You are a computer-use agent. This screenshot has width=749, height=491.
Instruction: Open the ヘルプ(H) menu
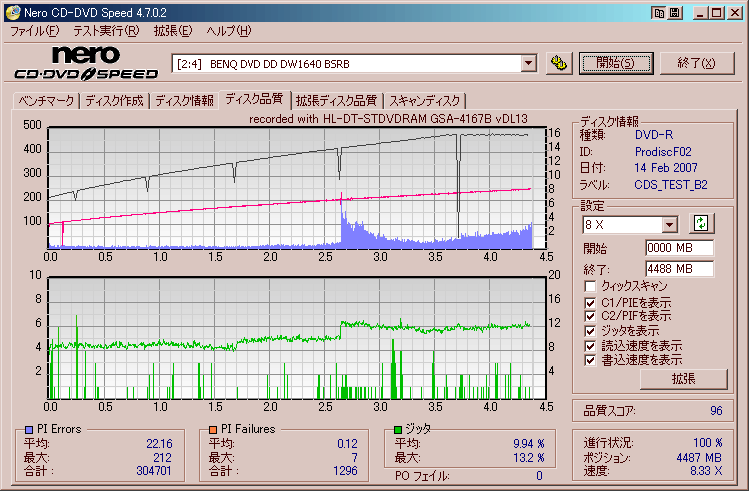229,31
